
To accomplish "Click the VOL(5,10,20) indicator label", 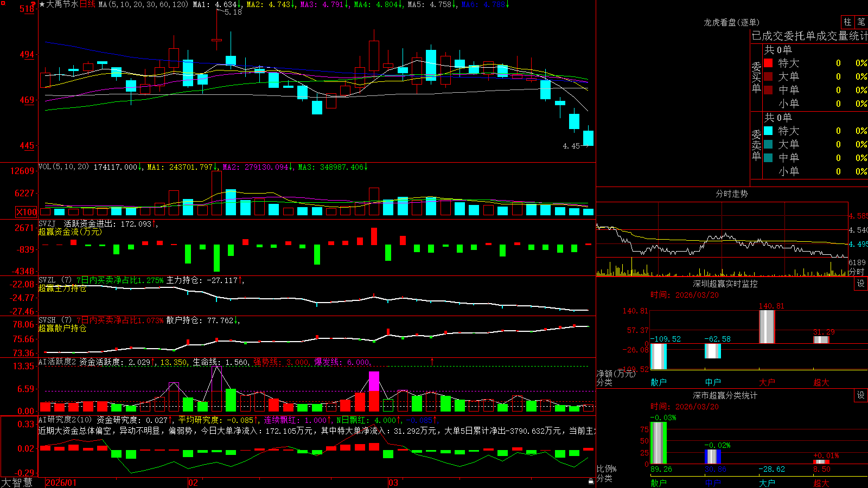I will coord(63,167).
